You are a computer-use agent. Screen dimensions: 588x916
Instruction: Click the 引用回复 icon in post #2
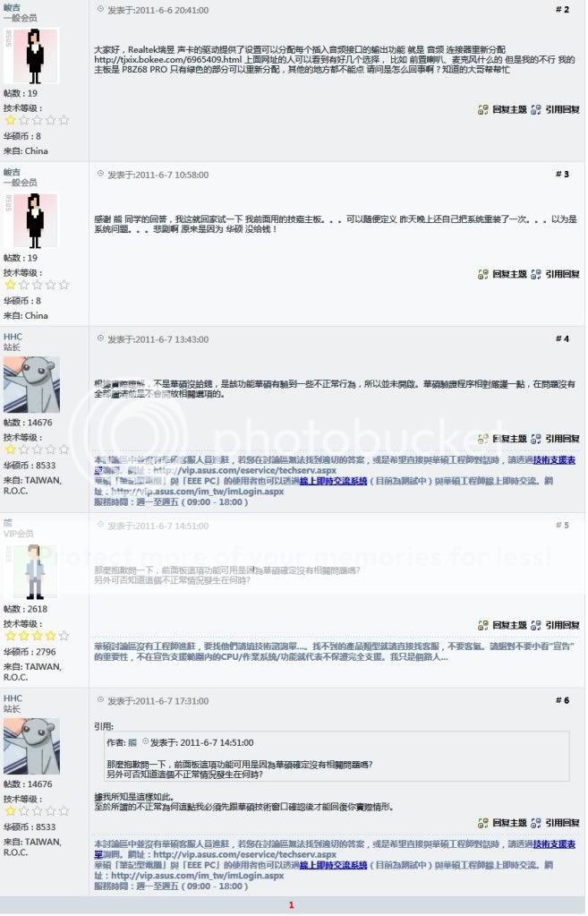(x=535, y=109)
